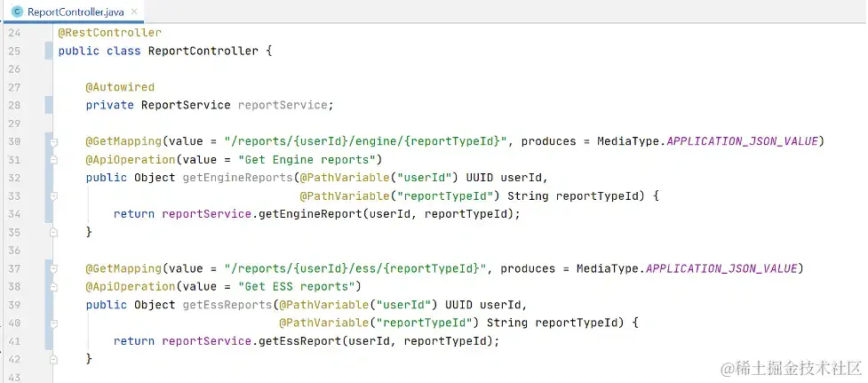Screen dimensions: 868x383
Task: Click the return keyword on line 34
Action: point(134,214)
